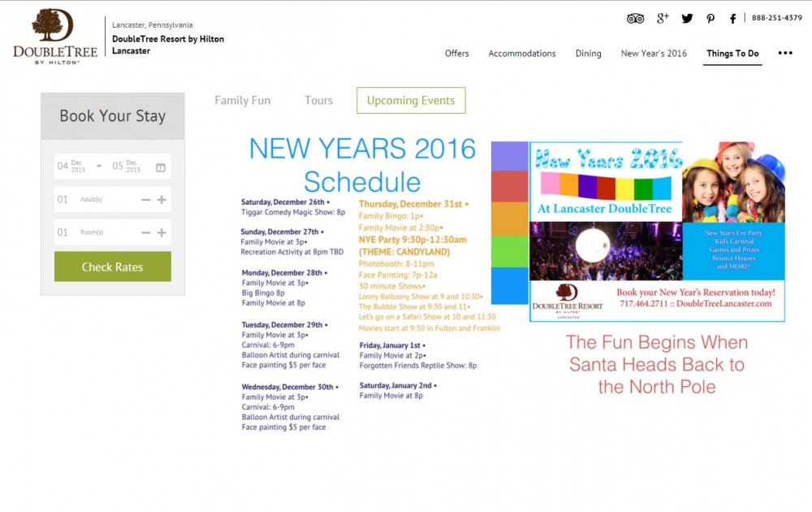Switch to the Family Fun tab
Screen dimensions: 812x512
pos(242,101)
